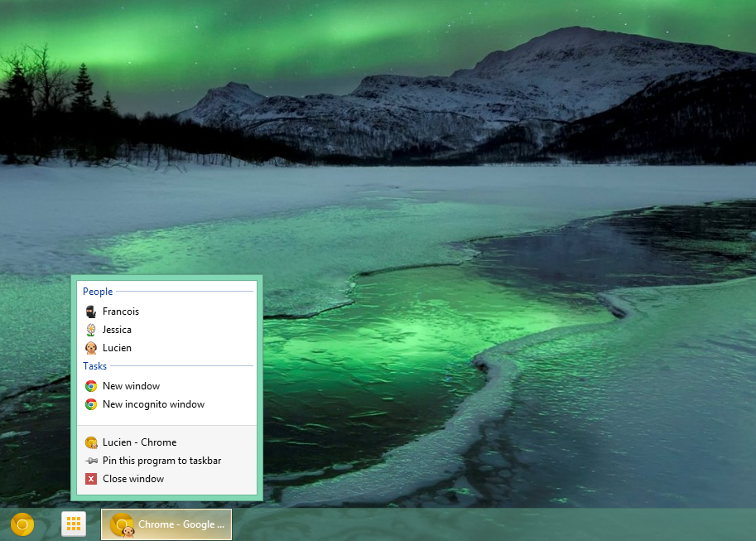
Task: Open the orange apps grid launcher
Action: click(x=74, y=524)
